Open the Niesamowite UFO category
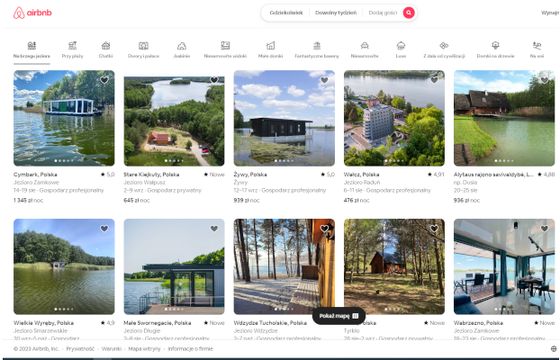The height and width of the screenshot is (360, 560). coord(364,50)
